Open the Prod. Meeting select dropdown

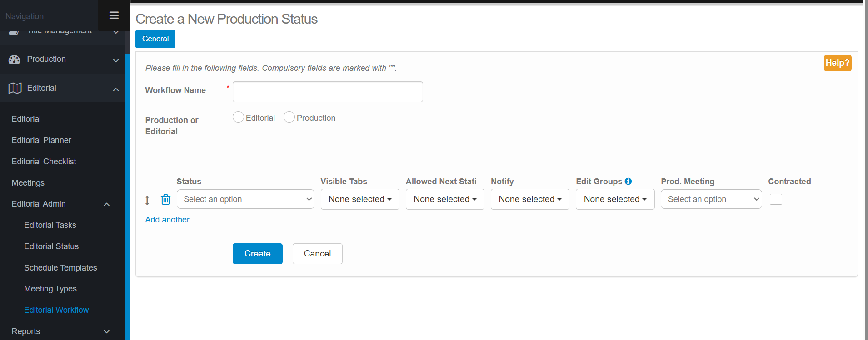[x=711, y=199]
